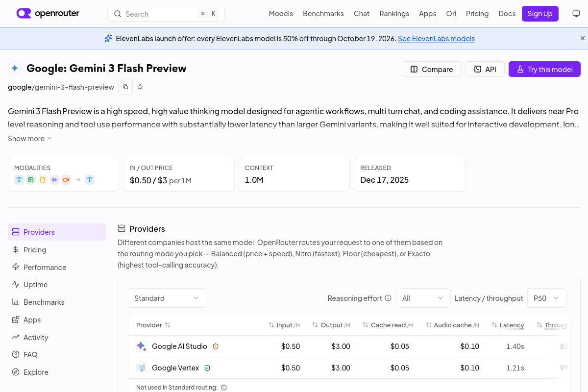Open the Ori nav item

(451, 14)
